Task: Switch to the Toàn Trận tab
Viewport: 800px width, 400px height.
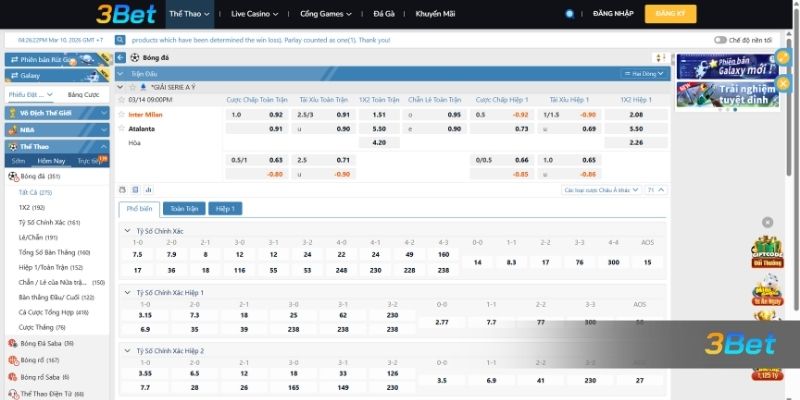Action: [183, 208]
